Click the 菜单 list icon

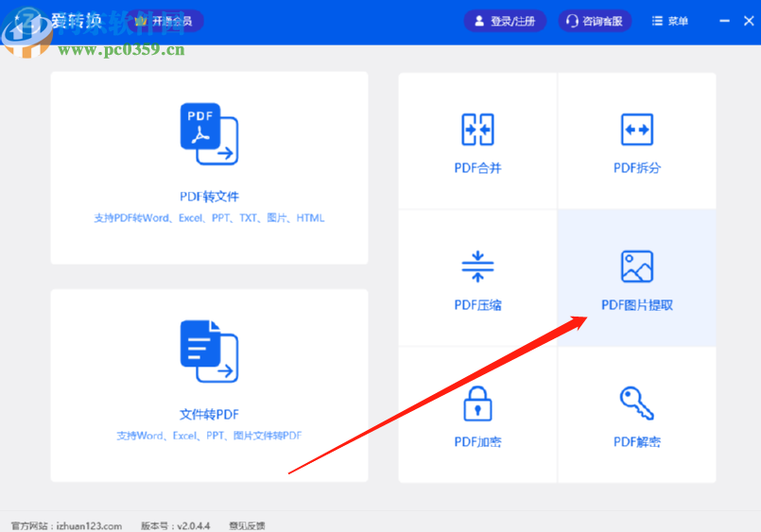657,21
